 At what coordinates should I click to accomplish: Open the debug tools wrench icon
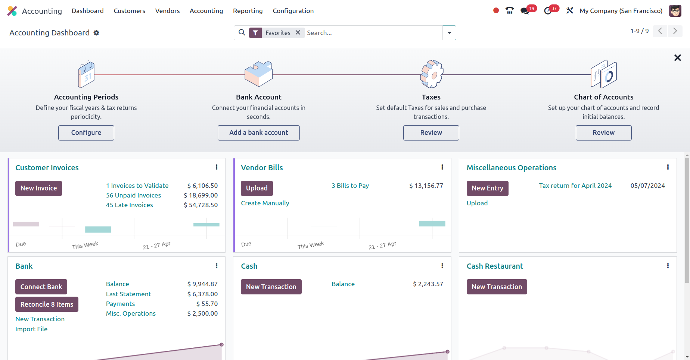[569, 11]
